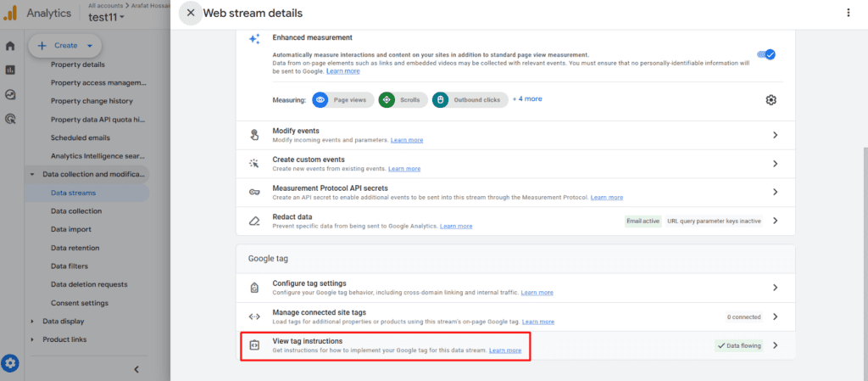
Task: Click Learn more under View tag instructions
Action: click(505, 350)
